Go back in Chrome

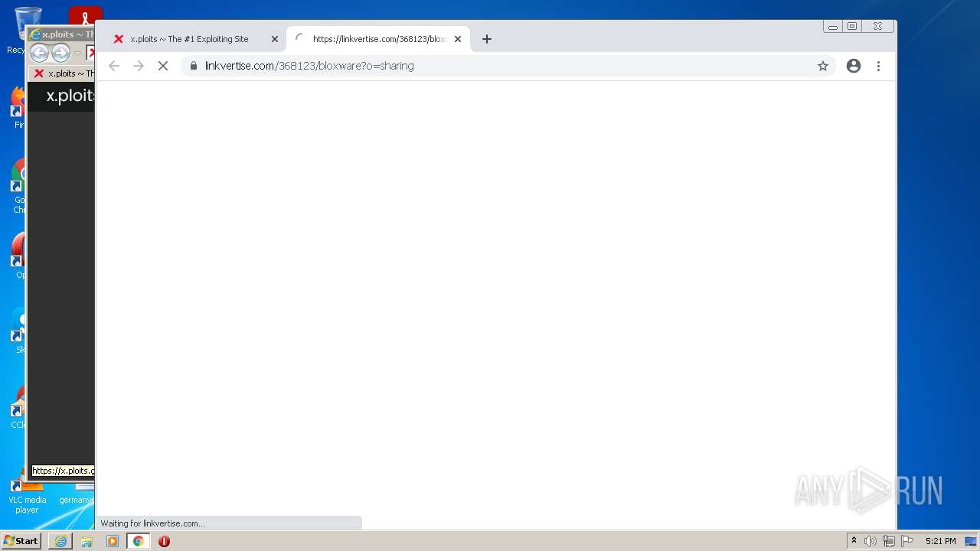(x=114, y=66)
